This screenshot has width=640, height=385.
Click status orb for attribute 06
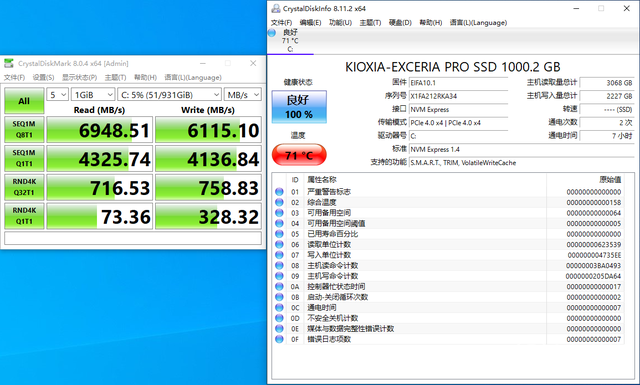coord(279,244)
